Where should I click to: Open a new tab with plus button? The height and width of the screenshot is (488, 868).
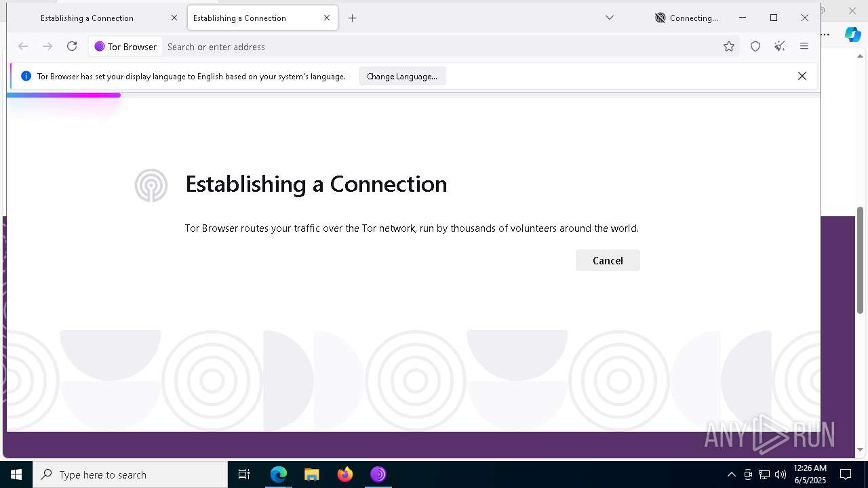point(353,18)
